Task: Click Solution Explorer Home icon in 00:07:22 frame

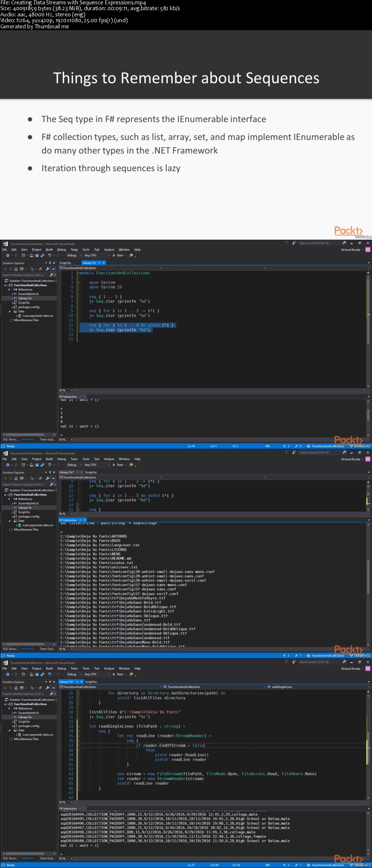Action: [16, 688]
